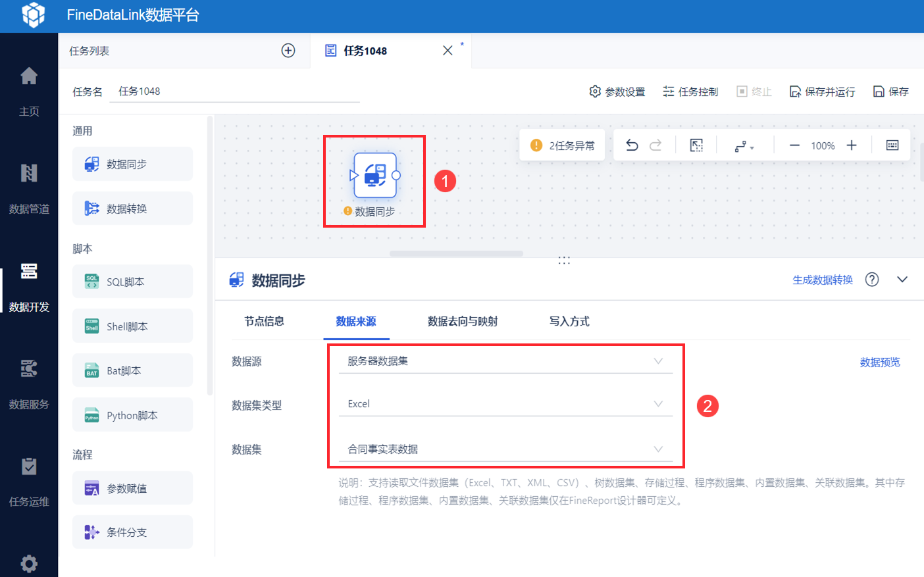Pick the 参数赋值 node from the component panel
924x577 pixels.
132,488
